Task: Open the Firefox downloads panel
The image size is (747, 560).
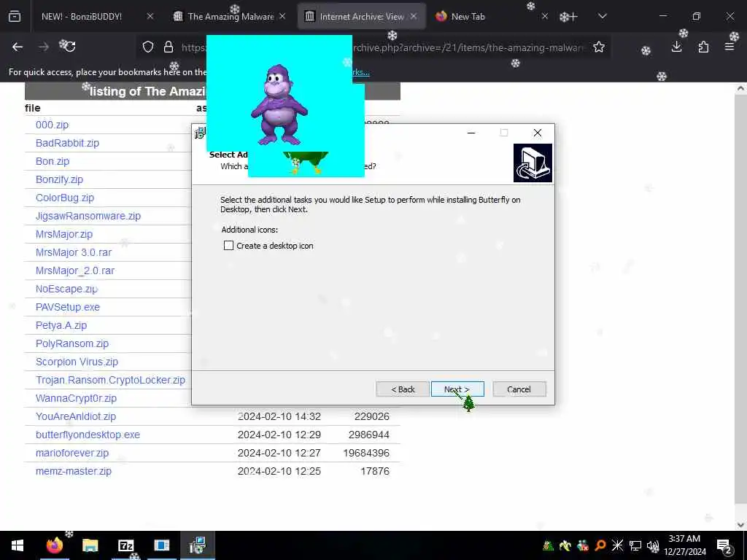Action: pyautogui.click(x=676, y=47)
